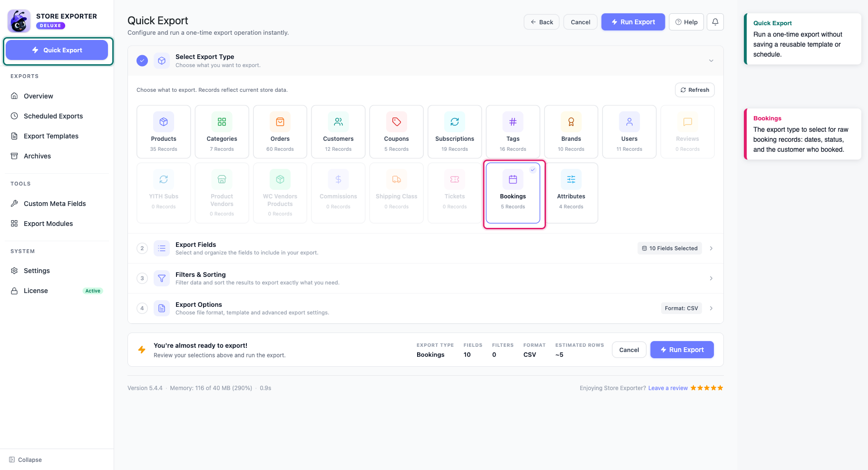Pick the Customers export type

[x=338, y=132]
